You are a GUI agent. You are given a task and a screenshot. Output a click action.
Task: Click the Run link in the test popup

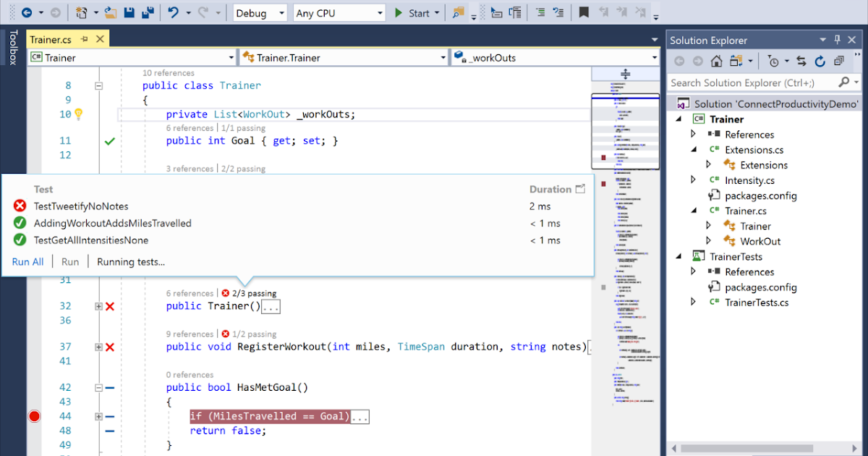point(70,262)
